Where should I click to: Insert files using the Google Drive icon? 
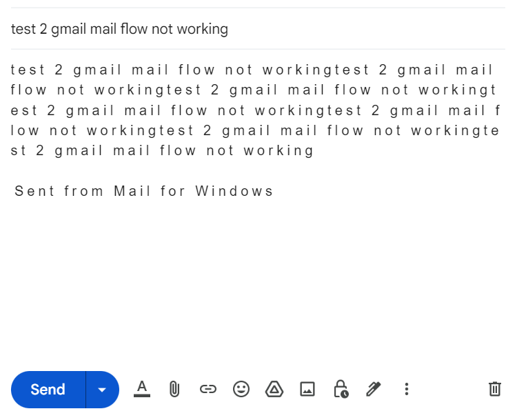(274, 389)
